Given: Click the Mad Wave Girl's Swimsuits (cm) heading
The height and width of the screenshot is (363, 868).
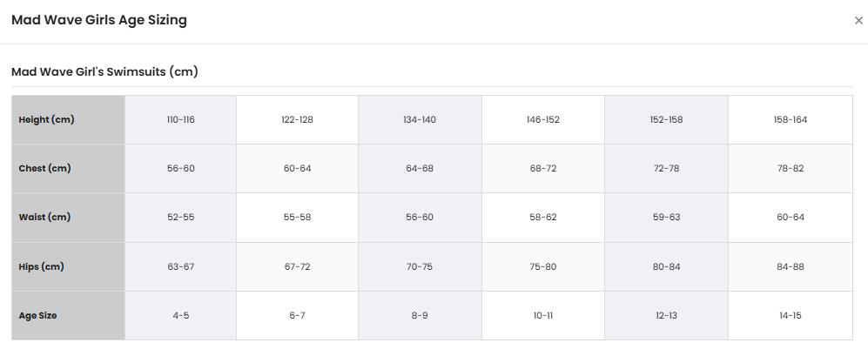Looking at the screenshot, I should point(104,72).
